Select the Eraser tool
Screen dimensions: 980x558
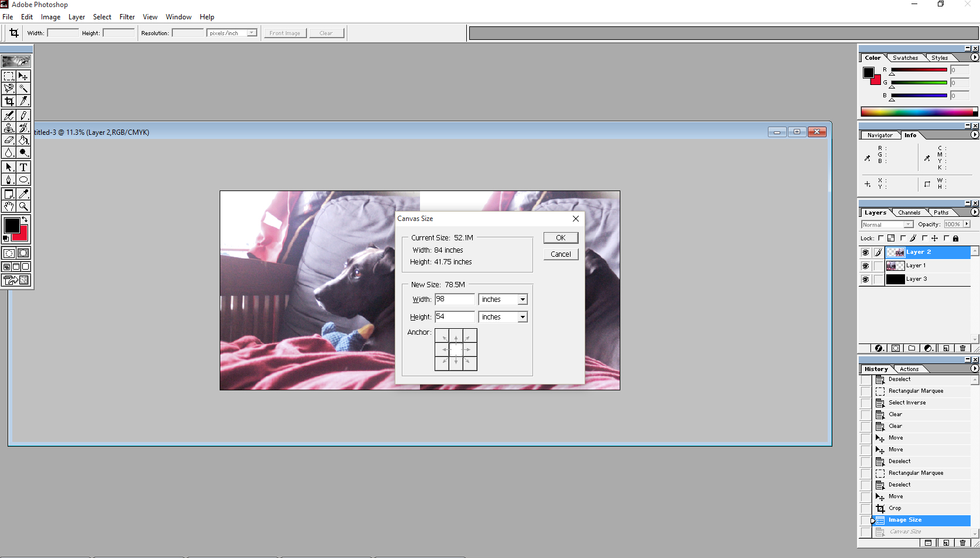click(9, 140)
